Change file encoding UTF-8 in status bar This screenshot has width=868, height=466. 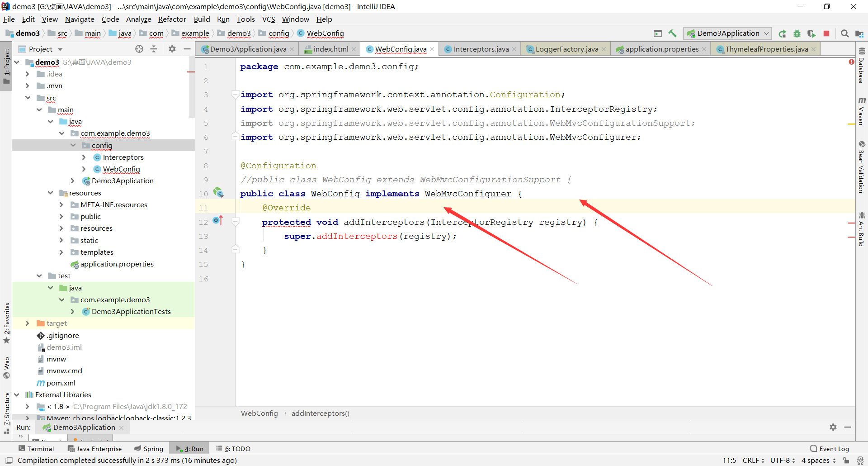[x=783, y=461]
